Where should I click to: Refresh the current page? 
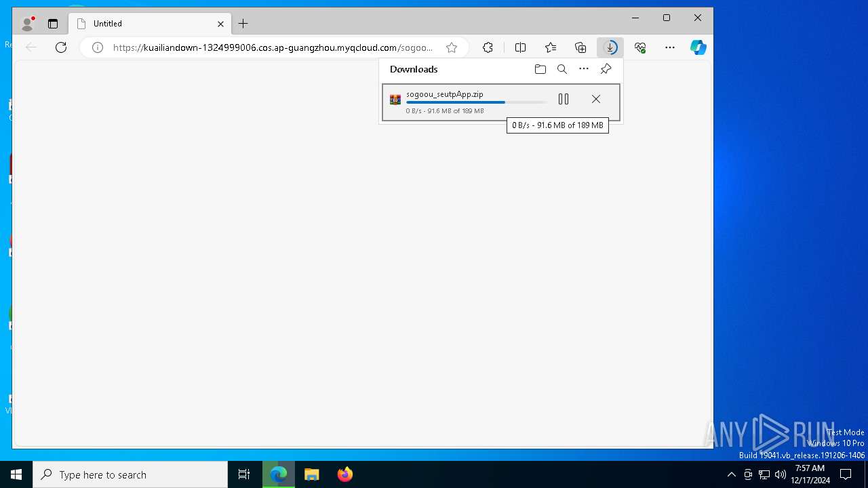[61, 47]
